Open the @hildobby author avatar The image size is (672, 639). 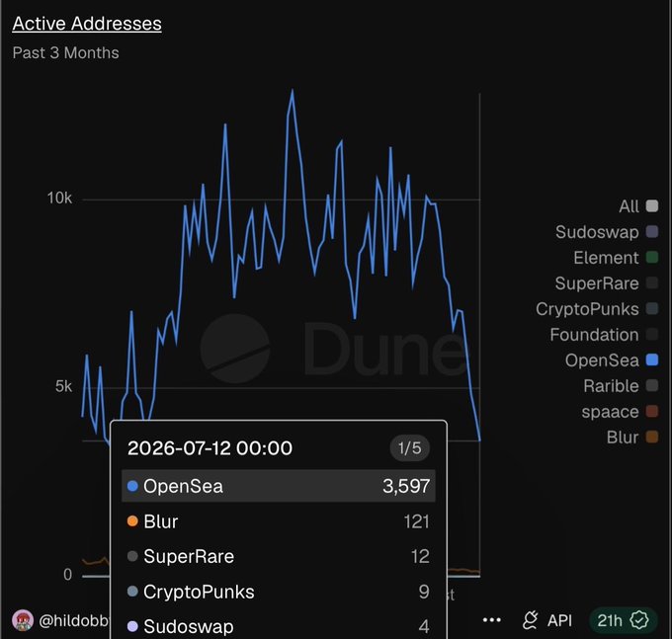pos(23,620)
